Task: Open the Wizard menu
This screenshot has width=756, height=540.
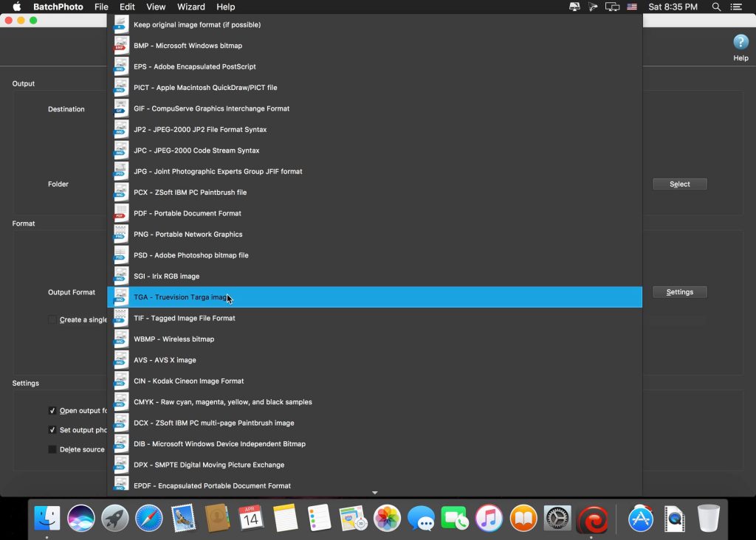Action: [190, 7]
